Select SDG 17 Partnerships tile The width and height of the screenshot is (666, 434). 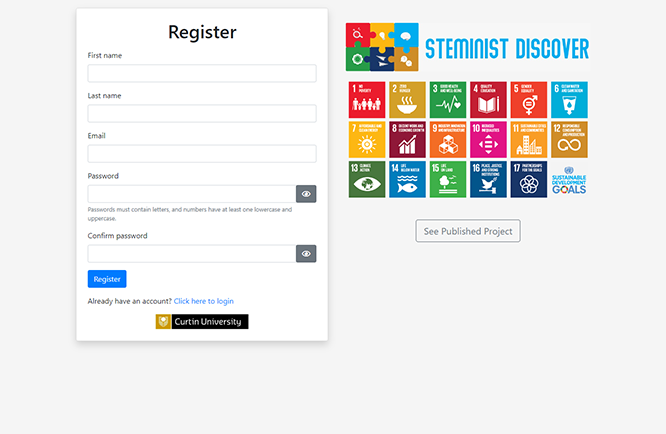click(529, 179)
